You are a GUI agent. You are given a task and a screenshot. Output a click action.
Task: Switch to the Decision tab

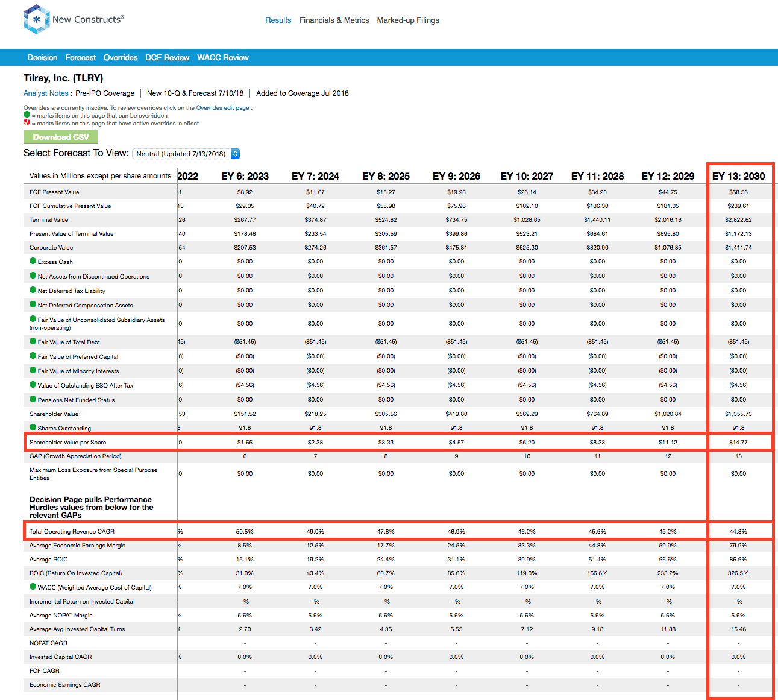click(42, 57)
